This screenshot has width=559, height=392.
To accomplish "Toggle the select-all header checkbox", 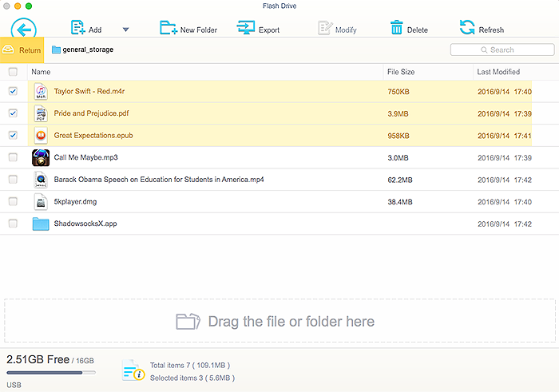I will click(x=13, y=72).
